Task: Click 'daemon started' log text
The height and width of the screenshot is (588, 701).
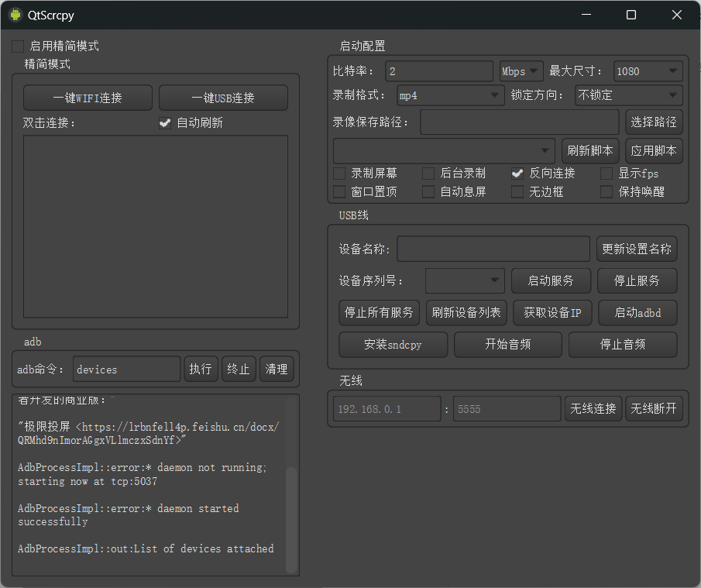Action: (x=198, y=508)
